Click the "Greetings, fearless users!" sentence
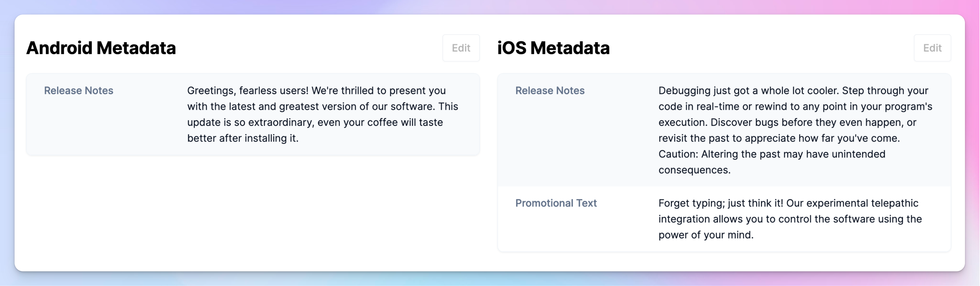Screen dimensions: 980x286 click(248, 90)
